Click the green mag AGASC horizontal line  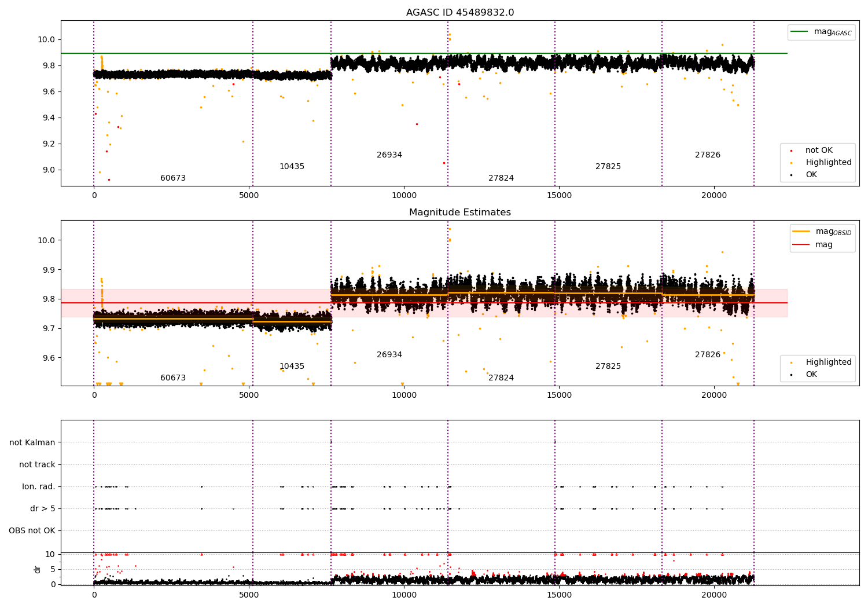(424, 53)
